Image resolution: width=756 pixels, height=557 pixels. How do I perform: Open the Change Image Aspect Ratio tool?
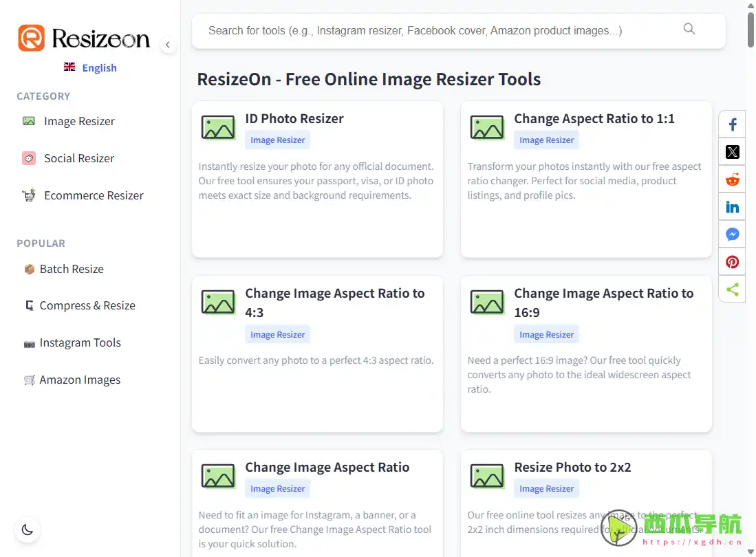(x=327, y=468)
